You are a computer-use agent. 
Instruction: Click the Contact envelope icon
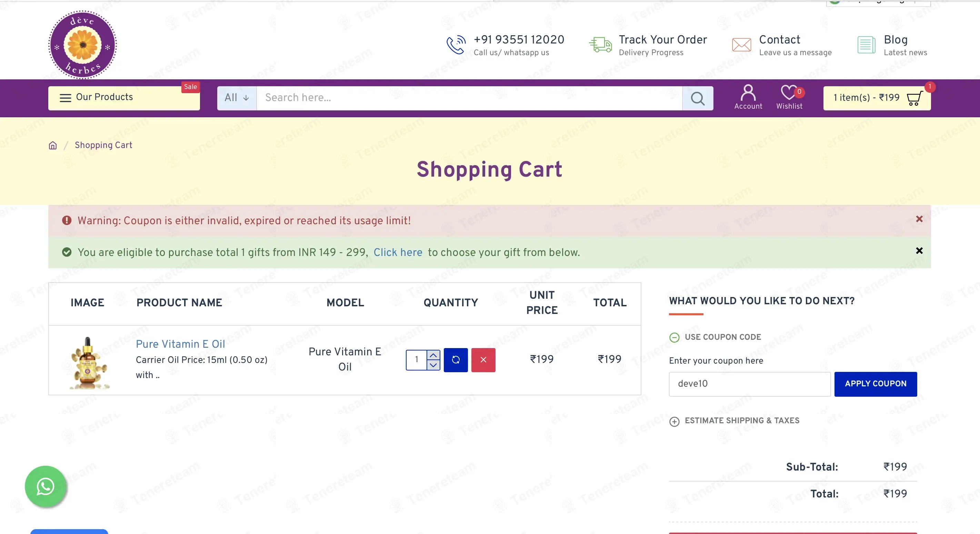coord(741,44)
